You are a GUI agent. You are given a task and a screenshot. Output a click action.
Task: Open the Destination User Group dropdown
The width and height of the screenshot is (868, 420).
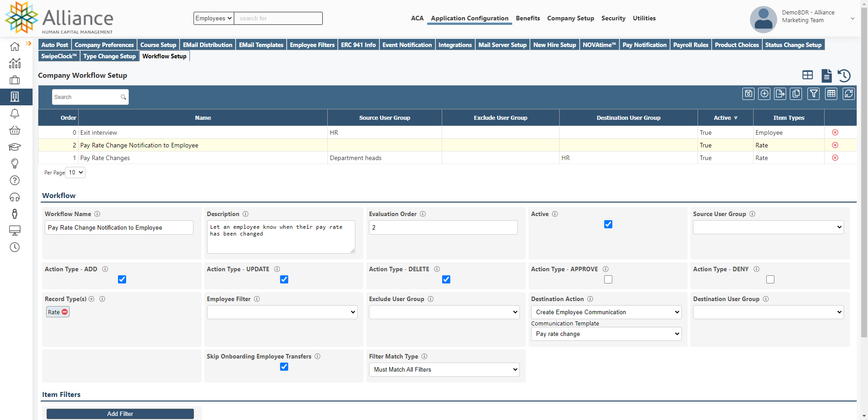coord(769,312)
